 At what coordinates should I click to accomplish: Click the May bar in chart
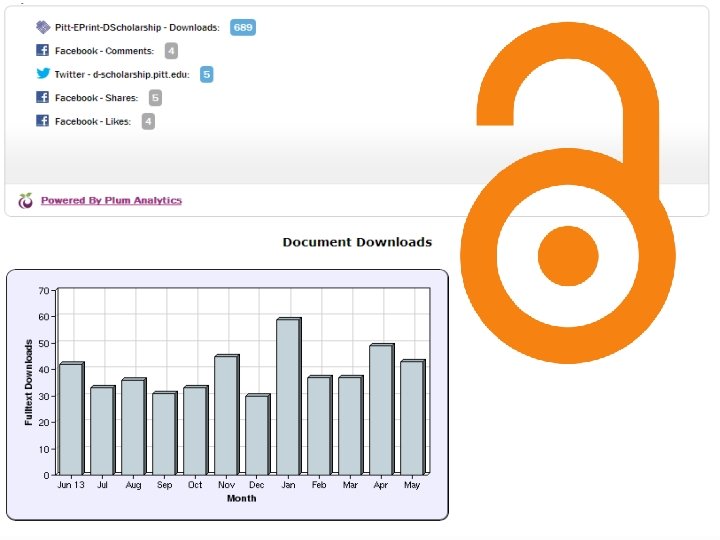point(413,417)
